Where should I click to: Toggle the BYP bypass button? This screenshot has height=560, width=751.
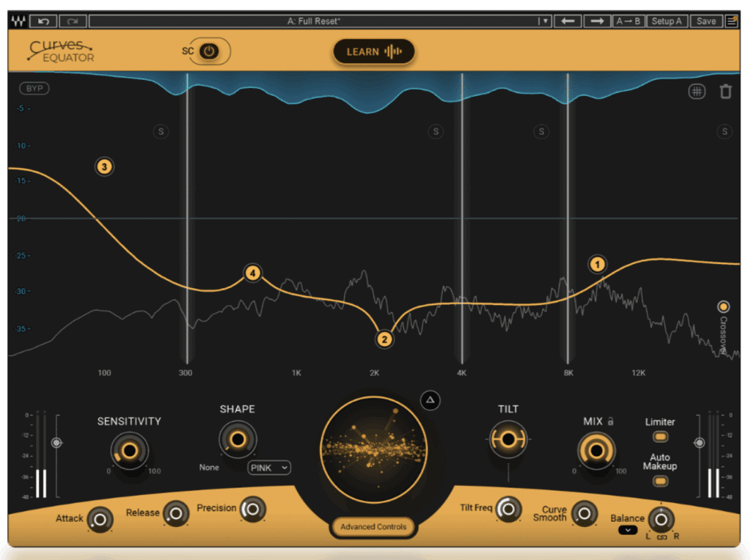pos(34,89)
